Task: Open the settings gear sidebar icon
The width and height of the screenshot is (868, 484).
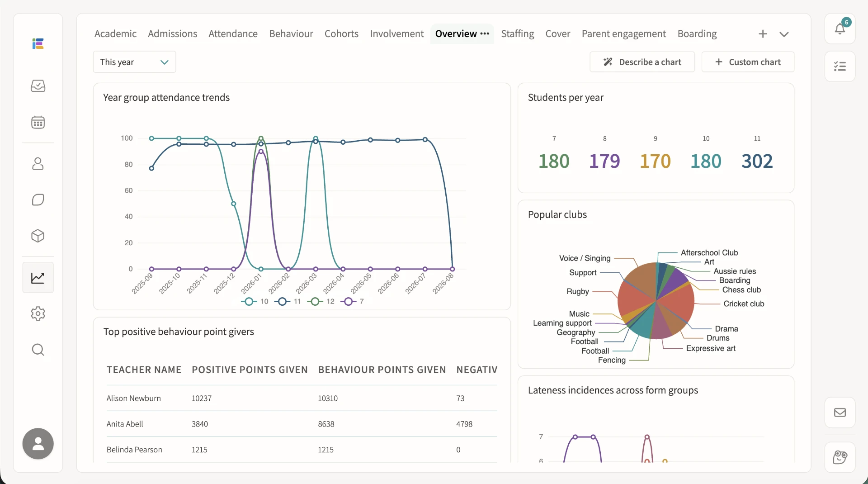Action: 38,313
